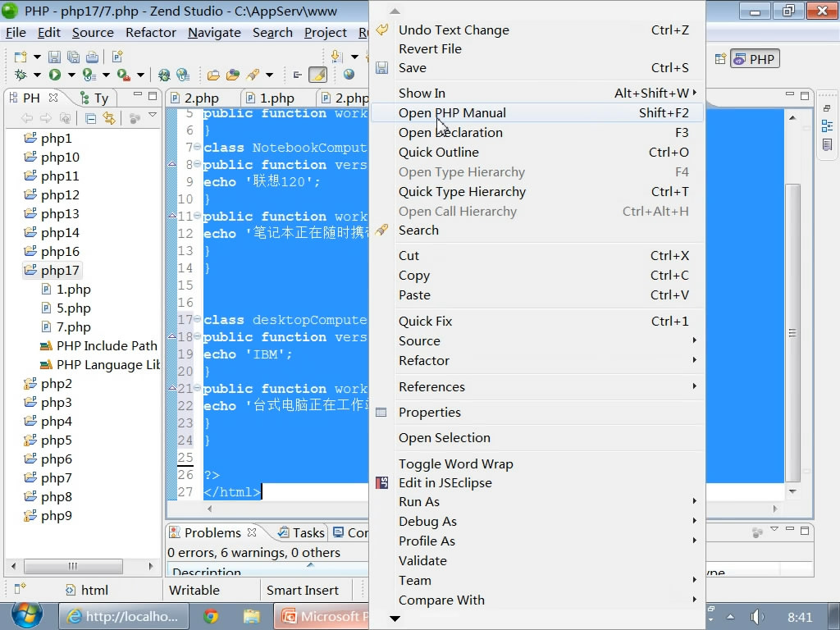Expand the Run As submenu
Screen dimensions: 840x630
538,502
